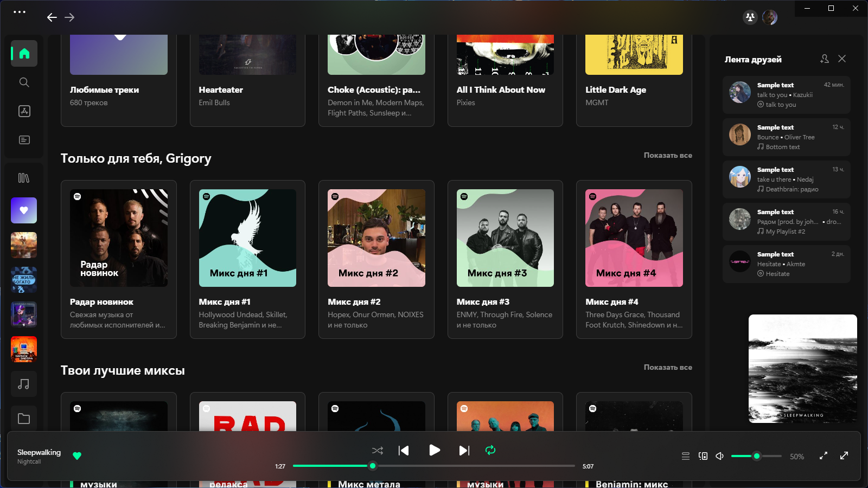
Task: Open the playback queue
Action: 686,456
